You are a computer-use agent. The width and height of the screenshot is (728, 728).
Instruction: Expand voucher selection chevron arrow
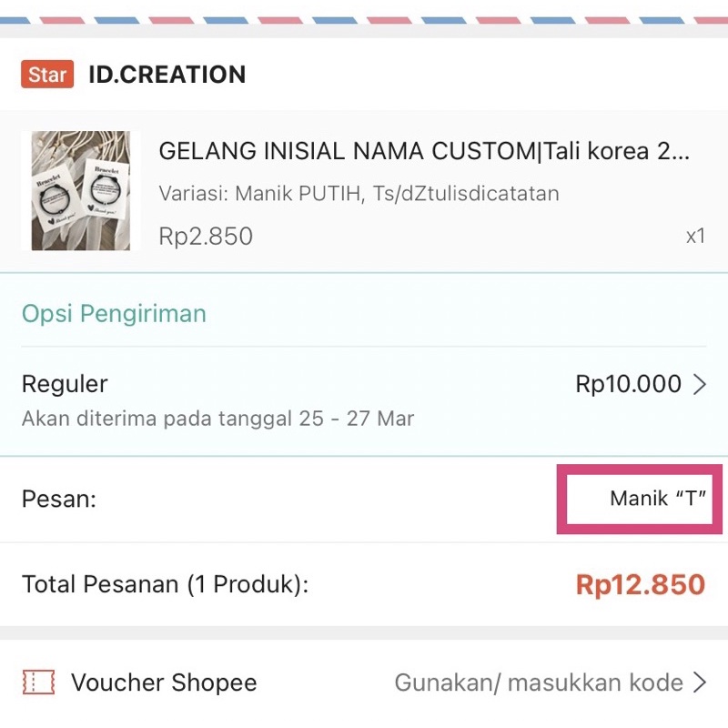click(x=700, y=682)
